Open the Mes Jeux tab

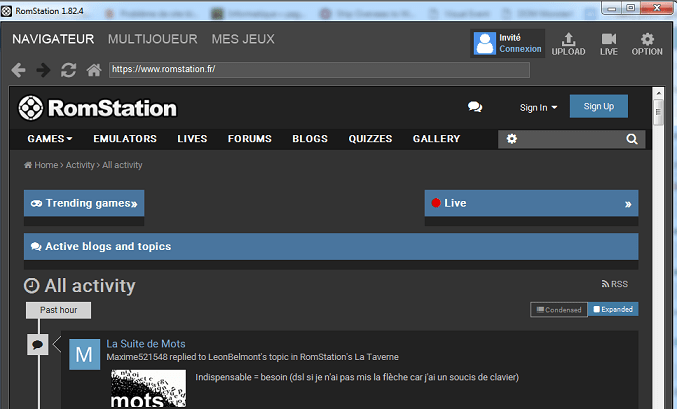pyautogui.click(x=243, y=39)
